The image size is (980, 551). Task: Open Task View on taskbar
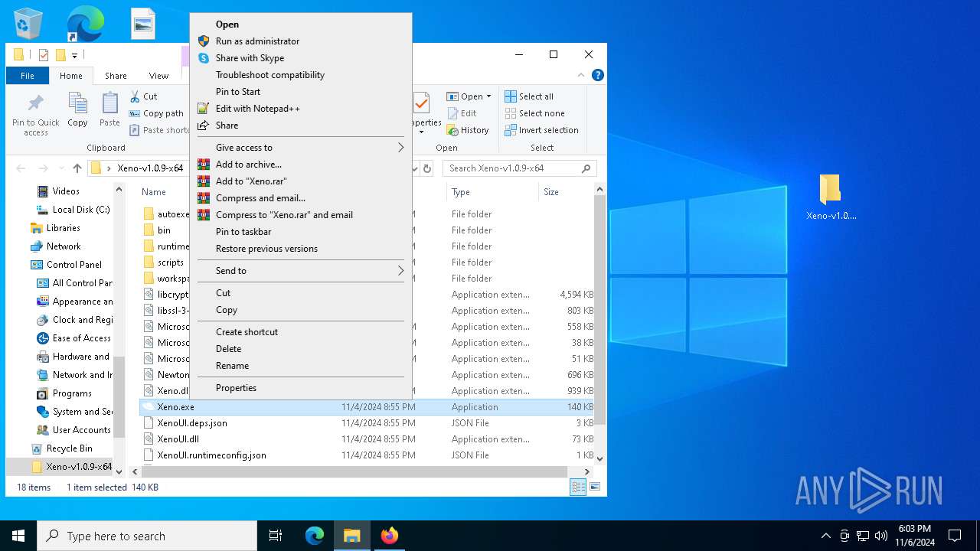276,536
